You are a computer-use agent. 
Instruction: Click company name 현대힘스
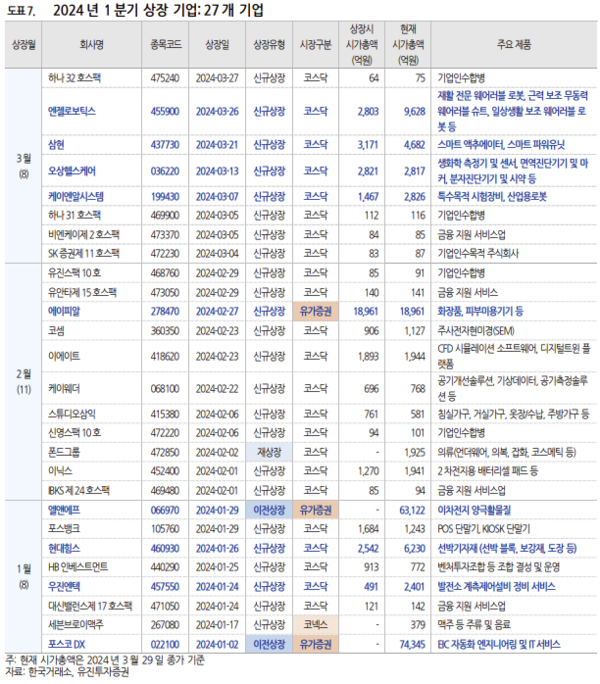pos(64,548)
